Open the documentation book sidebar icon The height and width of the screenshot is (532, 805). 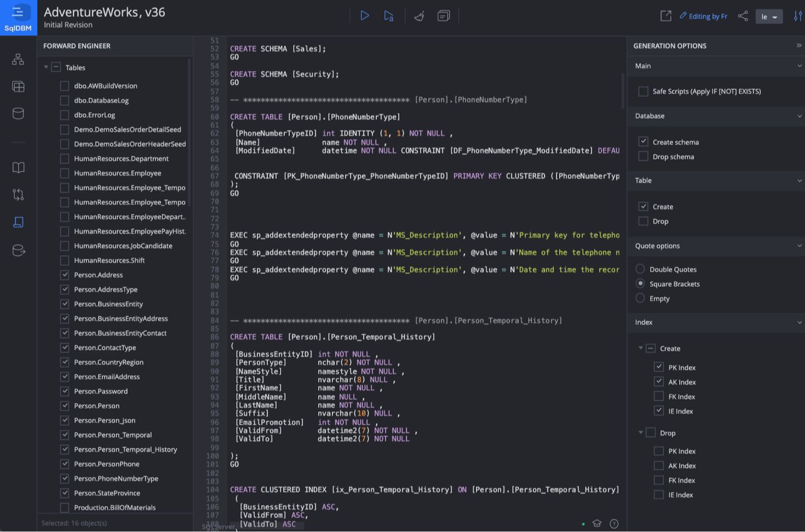click(18, 167)
